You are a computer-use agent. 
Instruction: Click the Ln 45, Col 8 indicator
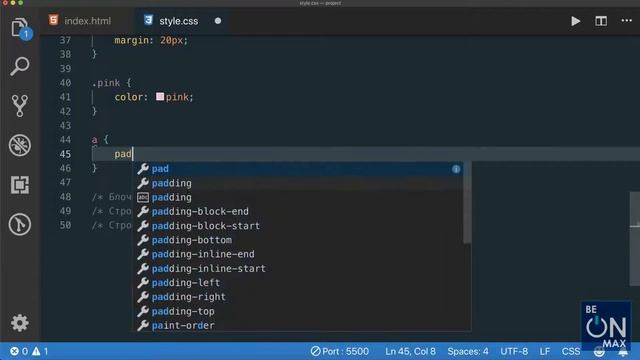(x=410, y=351)
